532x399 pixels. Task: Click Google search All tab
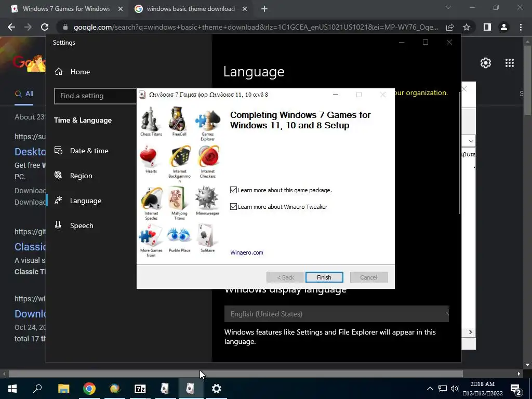coord(24,94)
